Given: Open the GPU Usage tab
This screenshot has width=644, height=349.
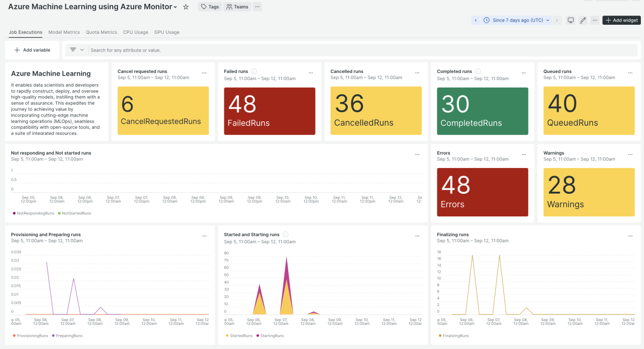Looking at the screenshot, I should tap(167, 32).
